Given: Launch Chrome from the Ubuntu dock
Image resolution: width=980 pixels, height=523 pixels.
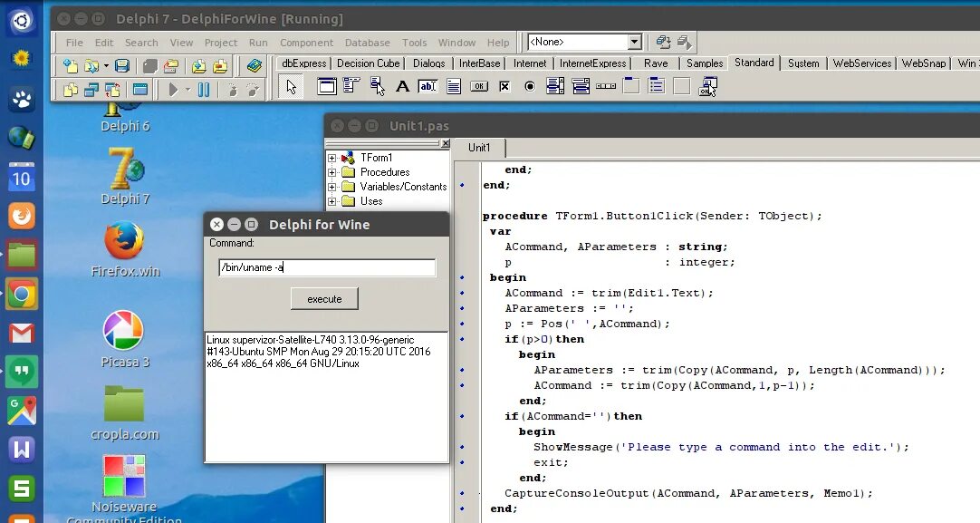Looking at the screenshot, I should tap(21, 294).
